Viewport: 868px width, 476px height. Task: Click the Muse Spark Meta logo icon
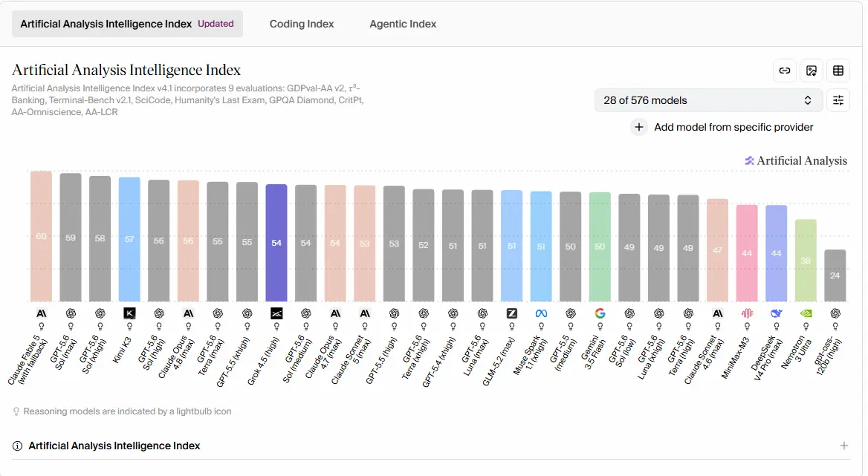(541, 313)
